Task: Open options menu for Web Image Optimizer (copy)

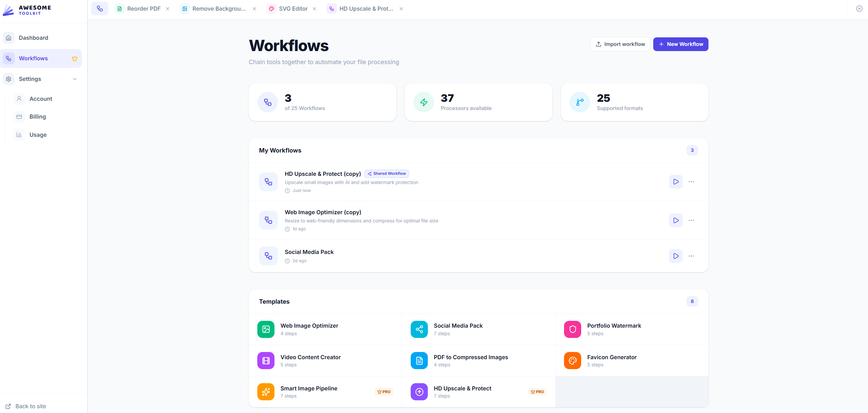Action: click(x=691, y=220)
